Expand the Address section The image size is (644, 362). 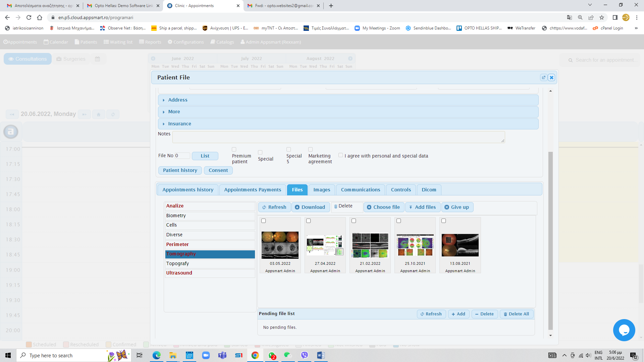pos(348,100)
